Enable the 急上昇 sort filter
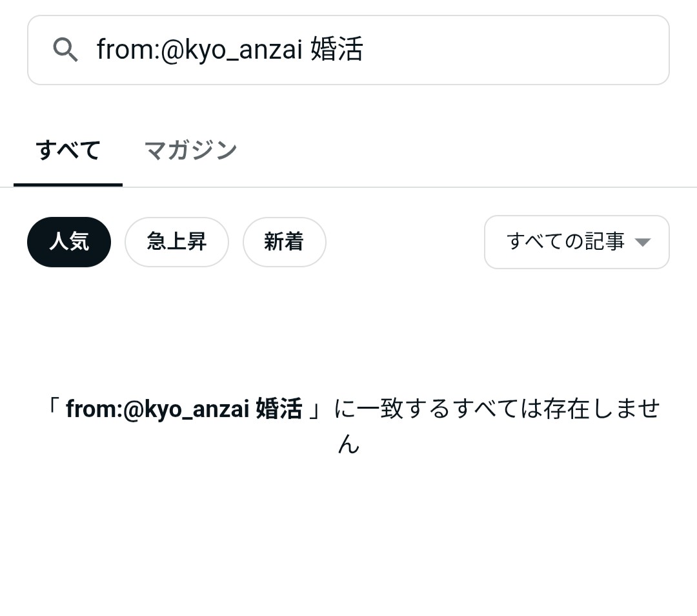The image size is (697, 616). [x=176, y=242]
